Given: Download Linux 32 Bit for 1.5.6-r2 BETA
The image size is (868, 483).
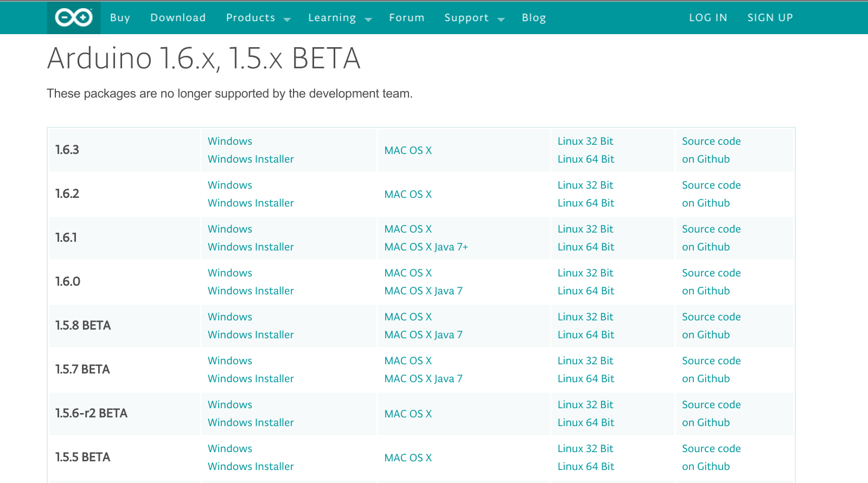Looking at the screenshot, I should point(585,405).
